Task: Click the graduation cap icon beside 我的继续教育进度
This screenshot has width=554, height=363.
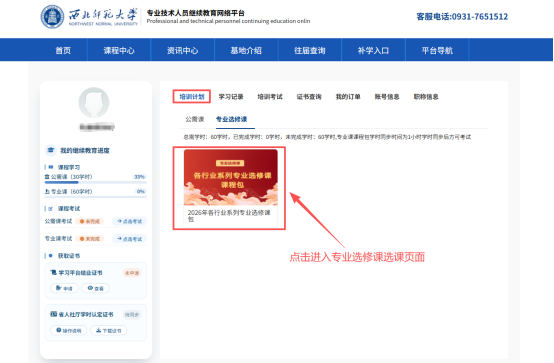Action: [x=51, y=150]
